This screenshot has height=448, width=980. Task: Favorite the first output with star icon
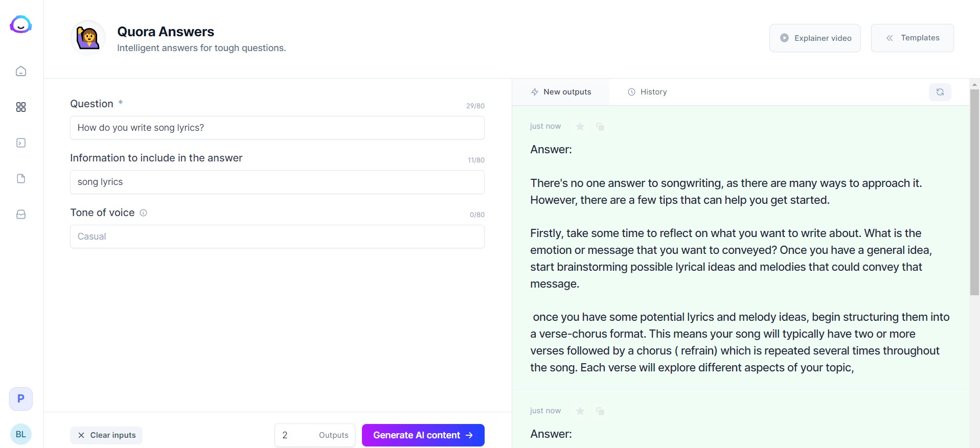[x=580, y=126]
